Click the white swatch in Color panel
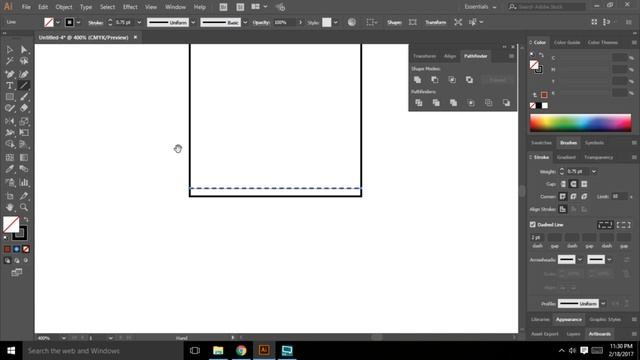This screenshot has height=360, width=640. [x=545, y=106]
